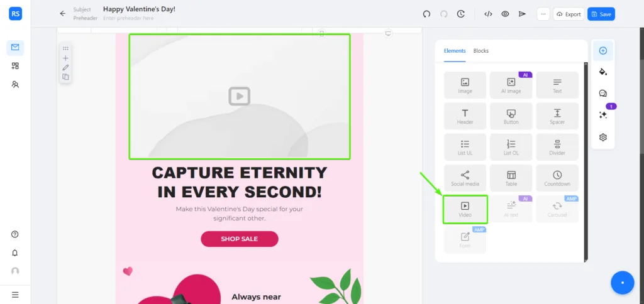Open the comments chat icon
Image resolution: width=644 pixels, height=304 pixels.
coord(603,94)
